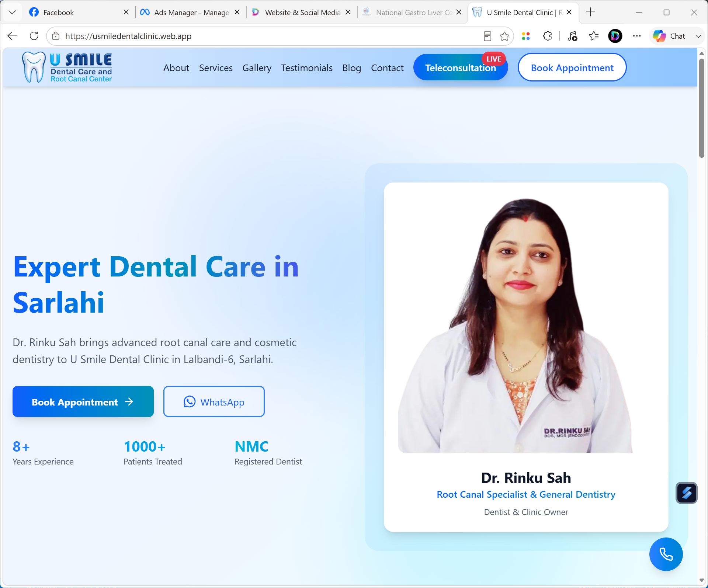Screen dimensions: 708x588
Task: Open immersive reader icon in address bar
Action: click(x=487, y=36)
